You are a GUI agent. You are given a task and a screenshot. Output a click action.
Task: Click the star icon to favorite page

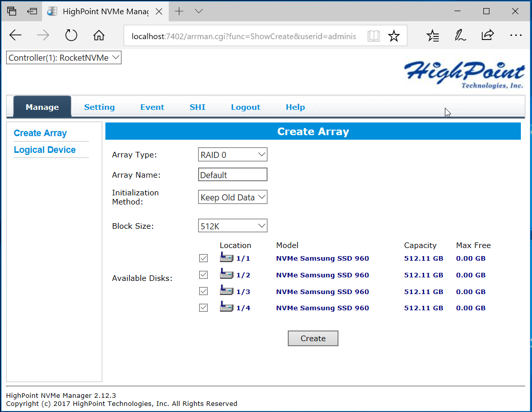point(394,36)
